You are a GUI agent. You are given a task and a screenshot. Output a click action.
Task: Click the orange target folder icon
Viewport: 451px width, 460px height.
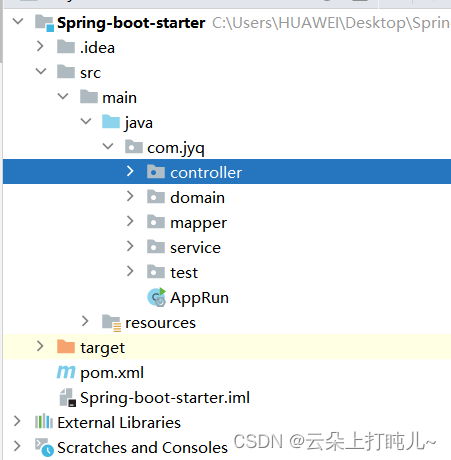[x=66, y=346]
